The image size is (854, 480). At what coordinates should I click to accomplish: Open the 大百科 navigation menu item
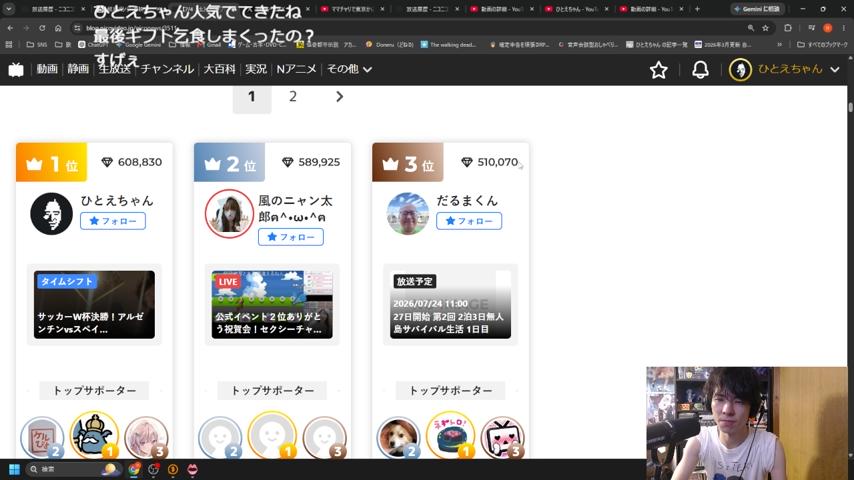219,69
